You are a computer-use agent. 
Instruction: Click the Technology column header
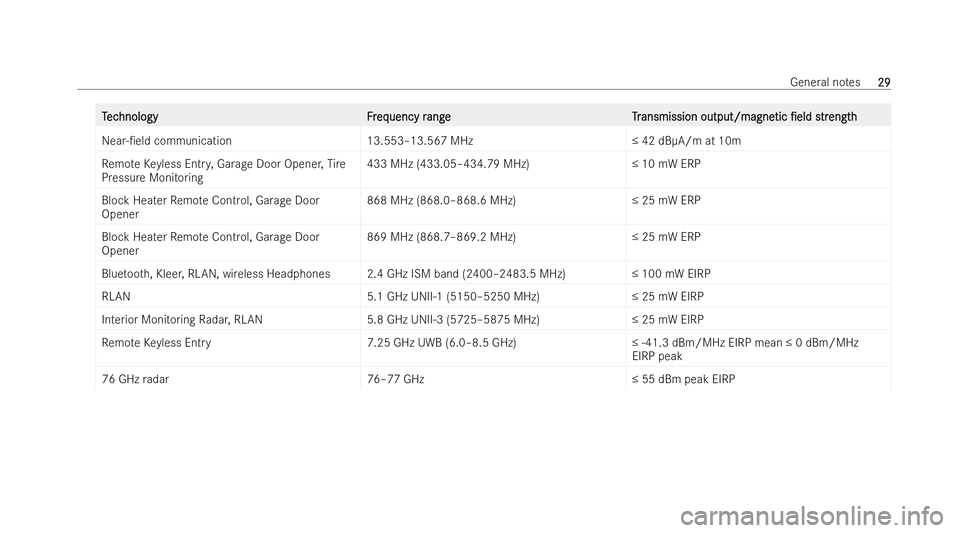pos(130,116)
